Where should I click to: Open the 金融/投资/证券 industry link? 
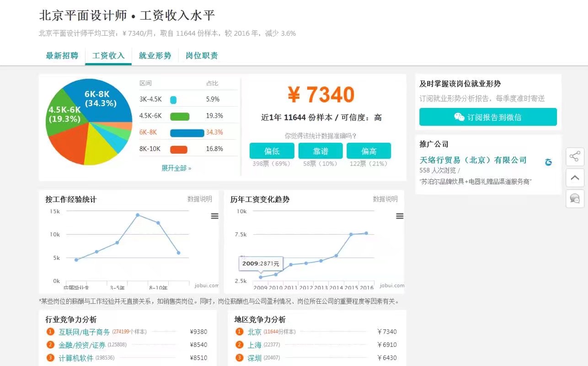pos(82,345)
